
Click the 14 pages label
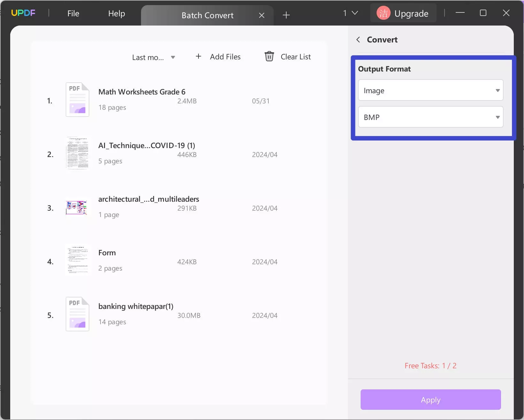pyautogui.click(x=112, y=322)
